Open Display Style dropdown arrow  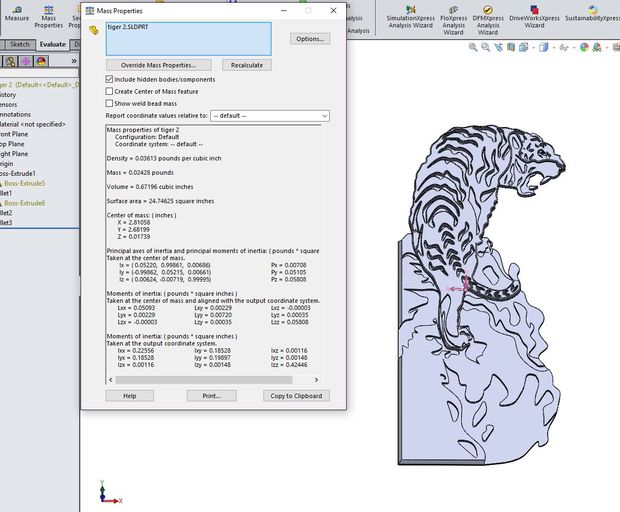coord(554,48)
